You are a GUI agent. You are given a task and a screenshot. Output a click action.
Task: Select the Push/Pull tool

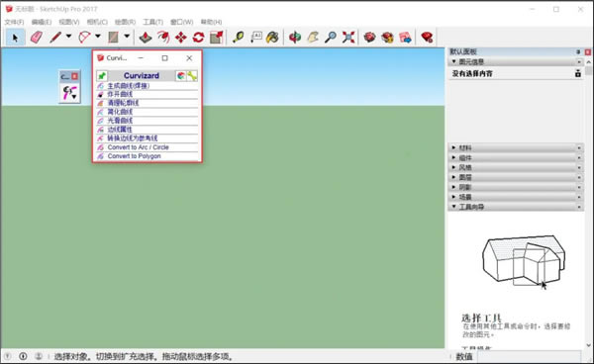(146, 37)
